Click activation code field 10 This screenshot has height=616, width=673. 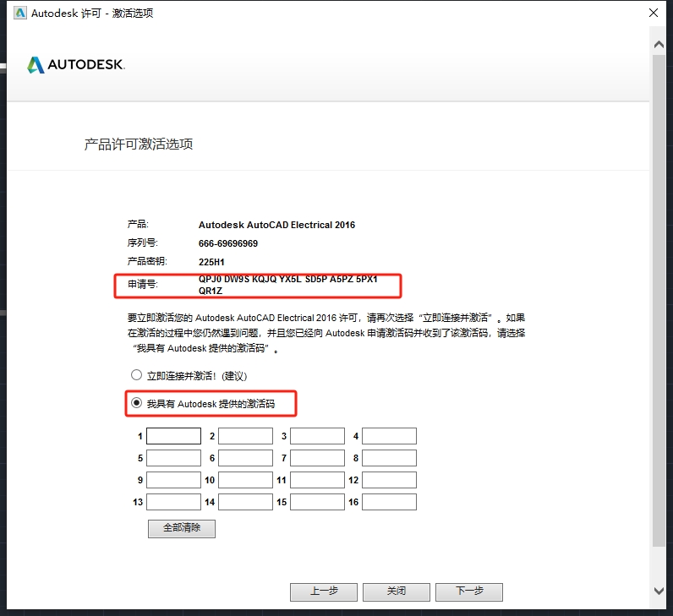(x=245, y=480)
